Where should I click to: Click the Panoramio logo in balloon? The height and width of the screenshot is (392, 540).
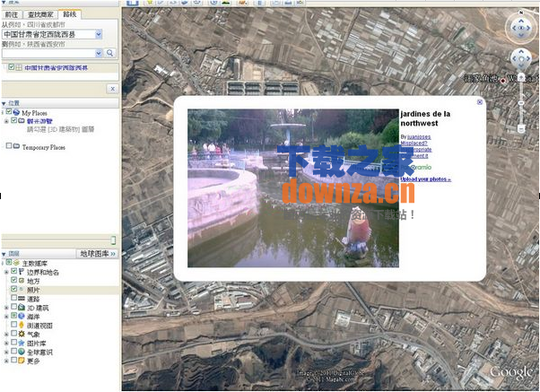(416, 167)
